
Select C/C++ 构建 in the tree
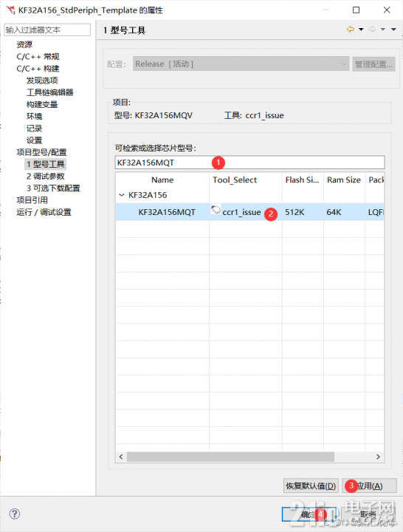[x=38, y=69]
